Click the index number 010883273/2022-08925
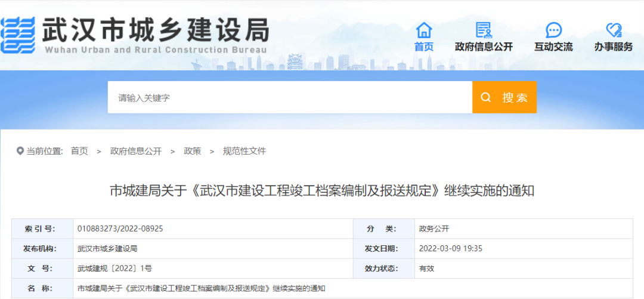This screenshot has height=299, width=644. [120, 229]
